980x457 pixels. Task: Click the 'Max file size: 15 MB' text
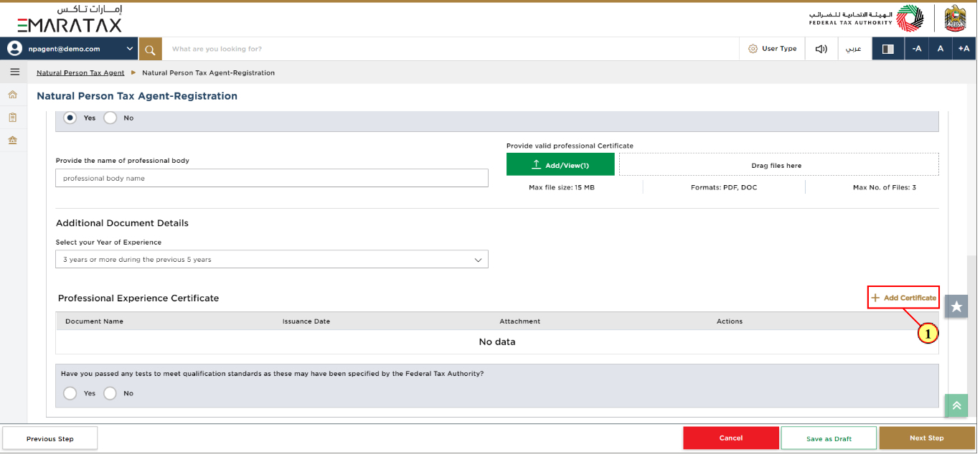click(562, 187)
